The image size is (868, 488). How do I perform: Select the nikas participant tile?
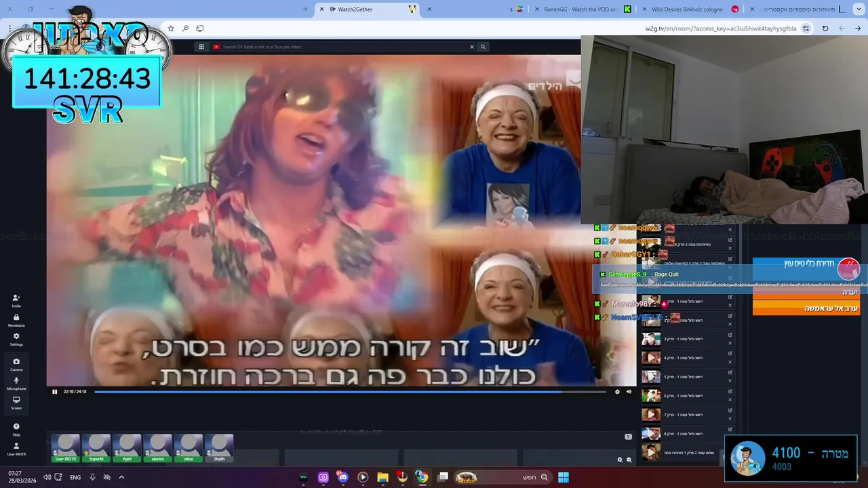(189, 448)
